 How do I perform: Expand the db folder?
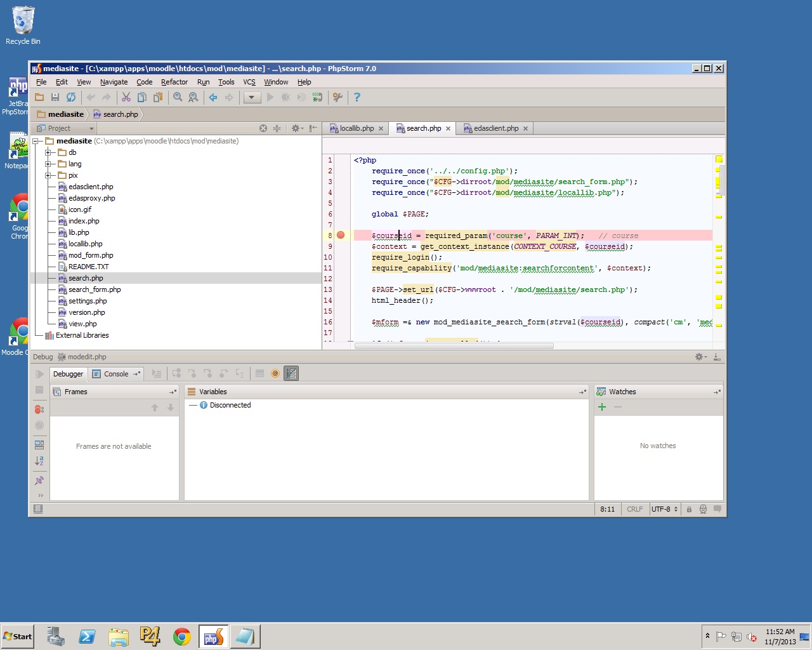tap(48, 152)
